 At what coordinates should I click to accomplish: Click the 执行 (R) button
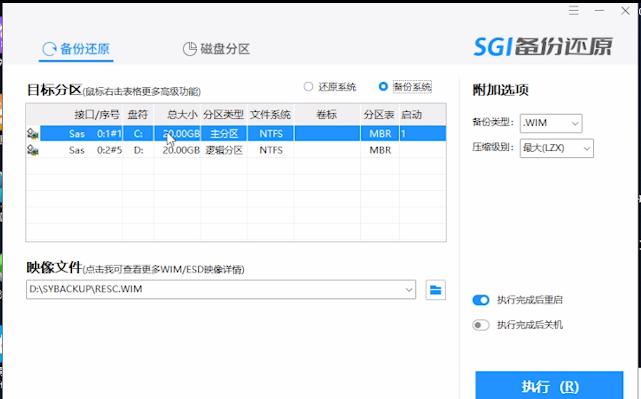pyautogui.click(x=549, y=386)
